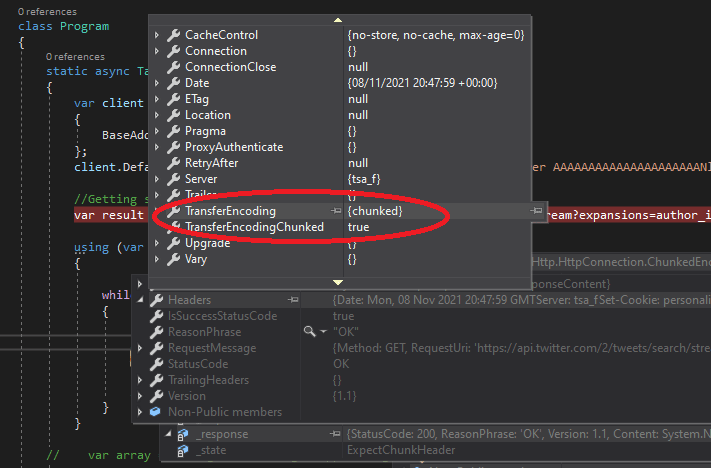This screenshot has width=711, height=468.
Task: Select the StatusCode OK value
Action: [341, 364]
